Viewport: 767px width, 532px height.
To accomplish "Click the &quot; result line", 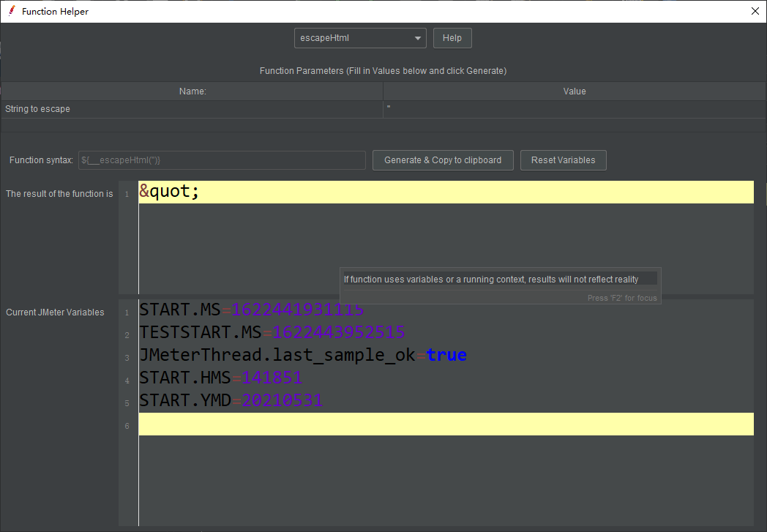I will click(446, 192).
